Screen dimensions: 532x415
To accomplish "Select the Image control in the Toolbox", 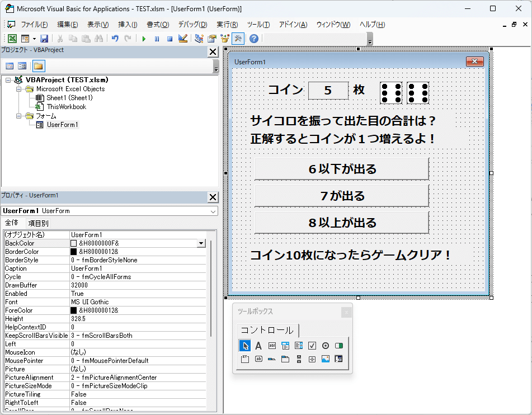I will coord(326,359).
